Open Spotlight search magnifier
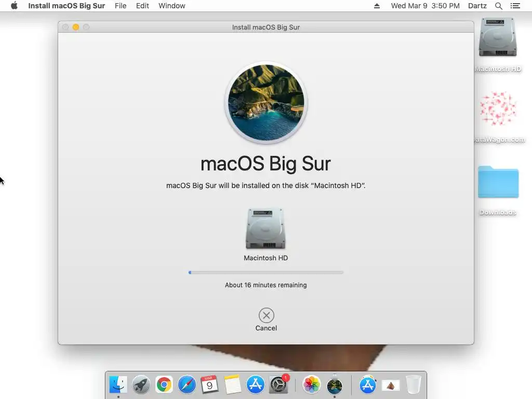 pyautogui.click(x=498, y=6)
